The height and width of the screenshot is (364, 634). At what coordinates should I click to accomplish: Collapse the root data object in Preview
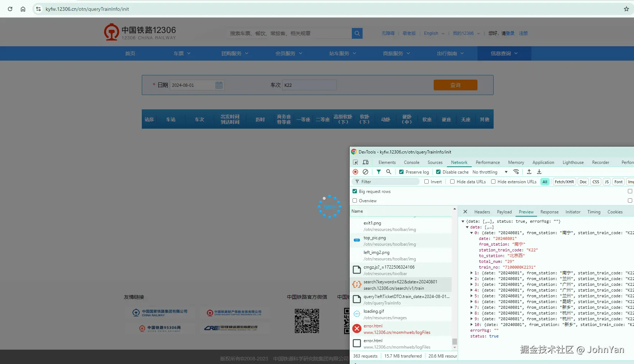(x=463, y=221)
